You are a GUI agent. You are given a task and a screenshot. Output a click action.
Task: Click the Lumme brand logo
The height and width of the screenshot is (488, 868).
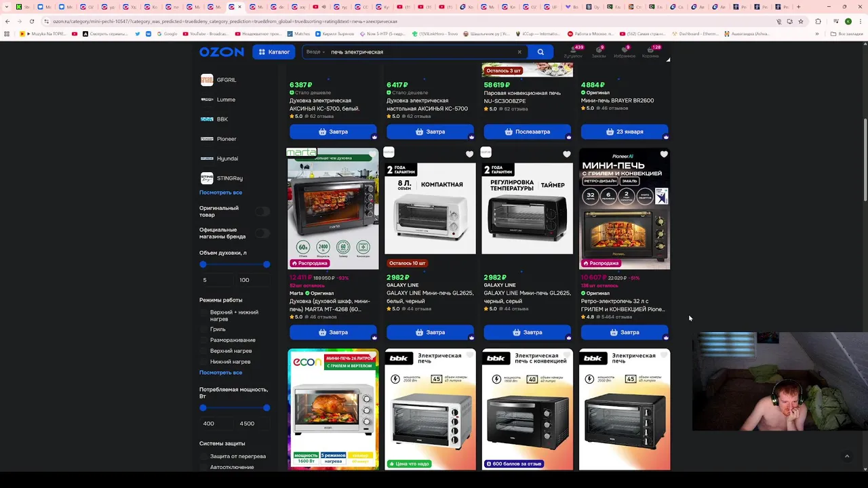tap(207, 100)
